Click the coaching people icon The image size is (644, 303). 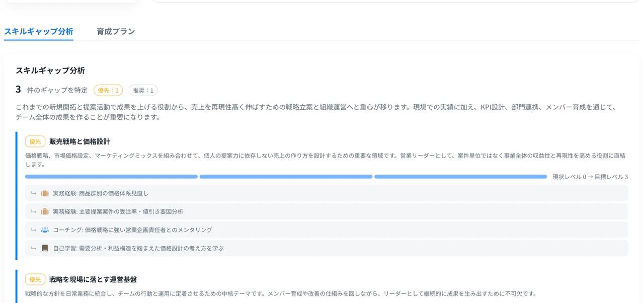click(x=45, y=230)
